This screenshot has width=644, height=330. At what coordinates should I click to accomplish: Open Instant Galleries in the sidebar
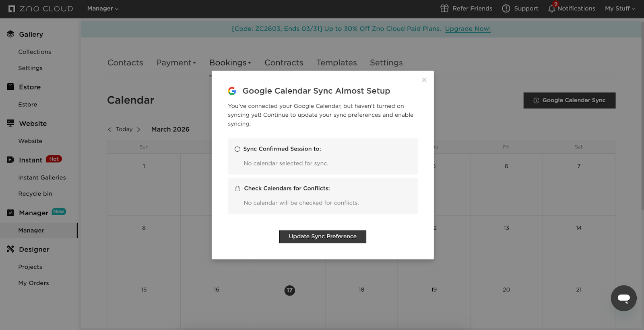pos(42,177)
